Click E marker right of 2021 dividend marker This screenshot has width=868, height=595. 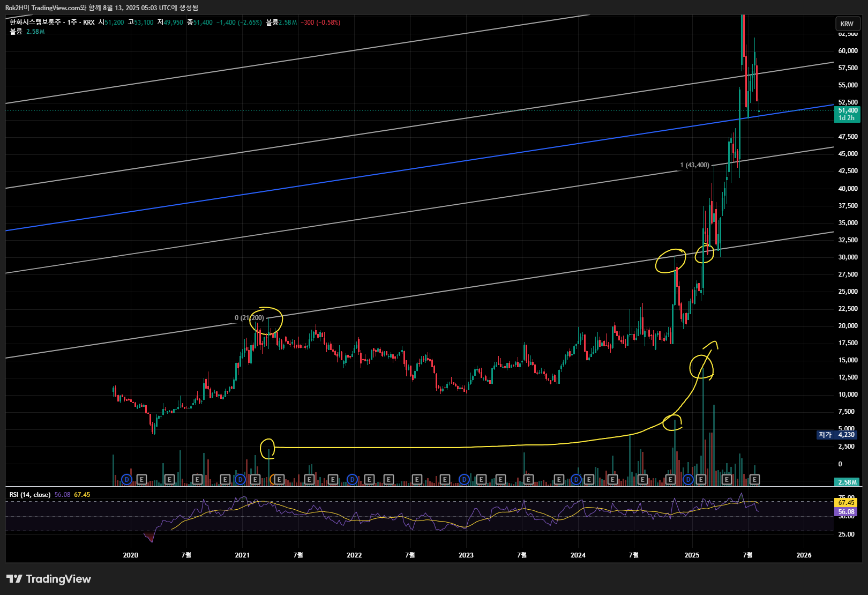[255, 479]
